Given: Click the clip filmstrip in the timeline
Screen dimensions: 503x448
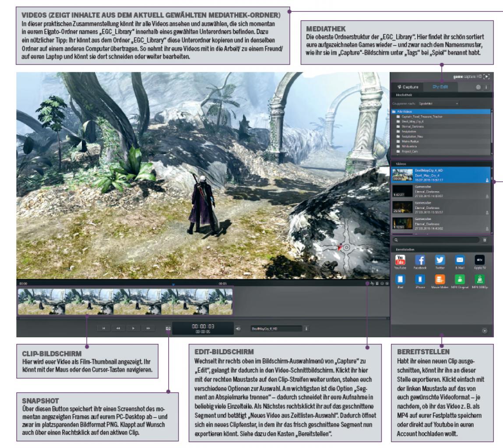Looking at the screenshot, I should [125, 301].
